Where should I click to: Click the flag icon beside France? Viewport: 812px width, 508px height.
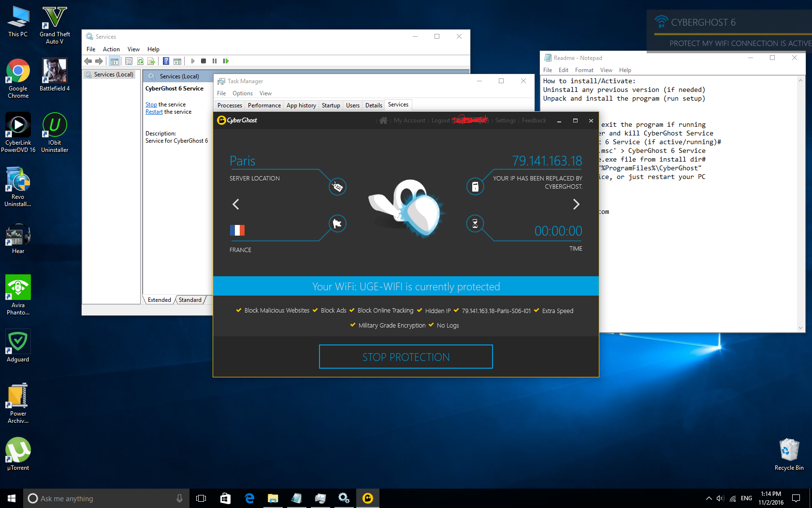tap(337, 224)
